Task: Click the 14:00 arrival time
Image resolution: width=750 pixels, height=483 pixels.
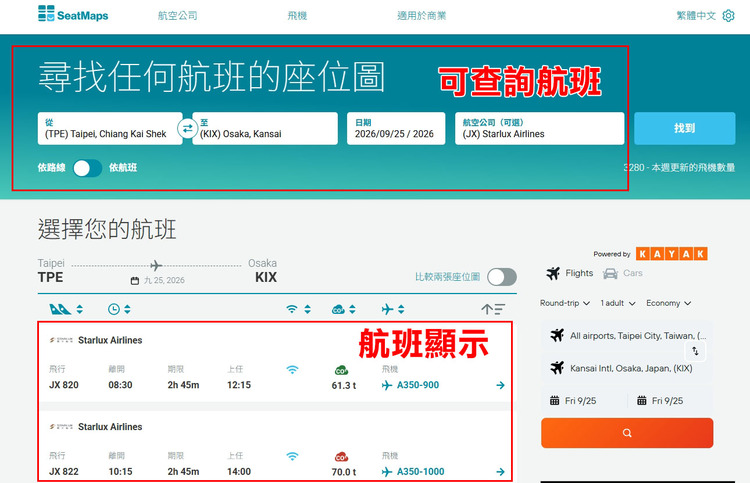Action: pyautogui.click(x=239, y=472)
